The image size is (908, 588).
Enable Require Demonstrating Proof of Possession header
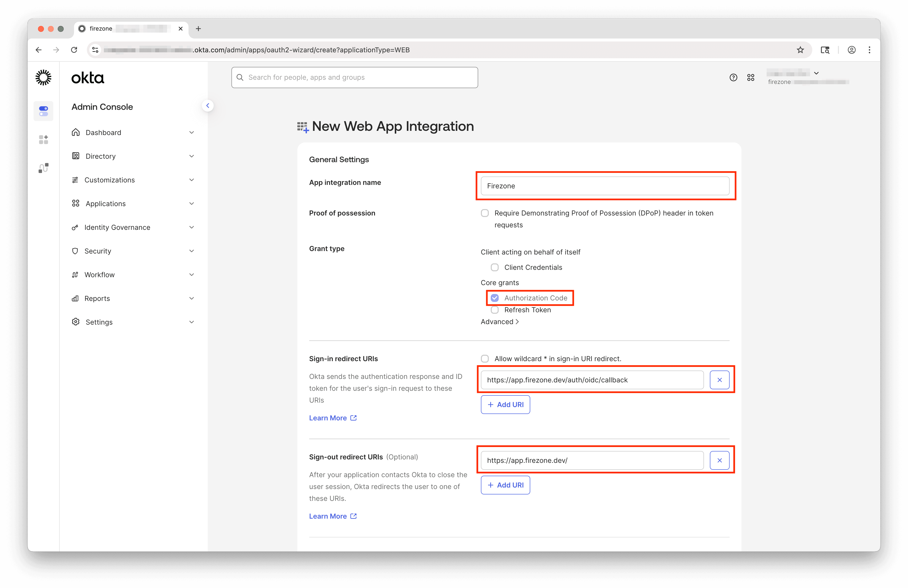click(x=485, y=213)
